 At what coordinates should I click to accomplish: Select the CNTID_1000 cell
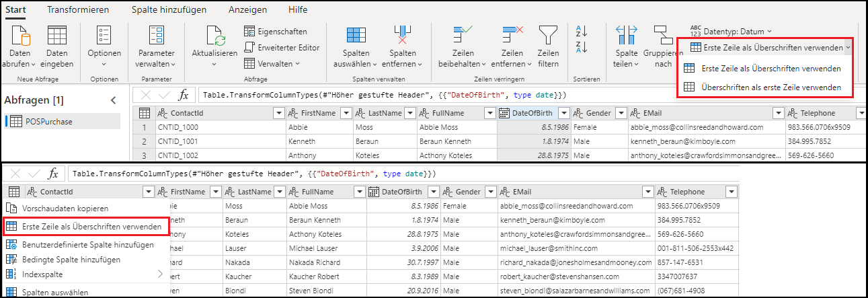[x=220, y=126]
